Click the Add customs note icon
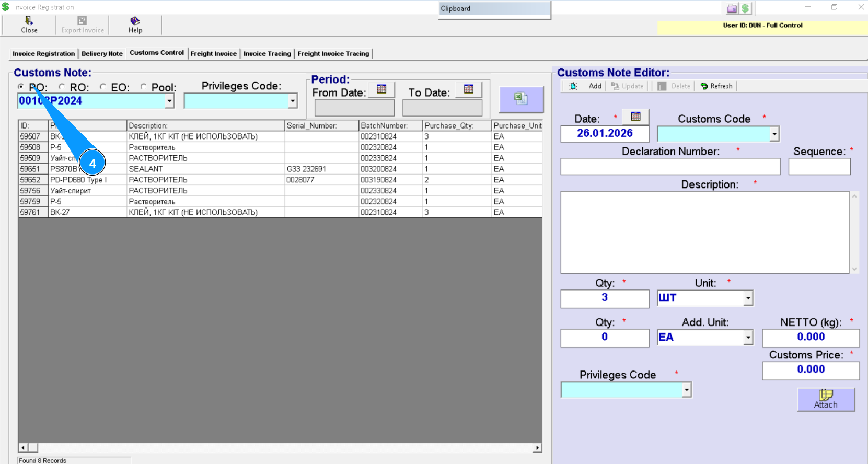Viewport: 868px width, 464px height. 573,86
